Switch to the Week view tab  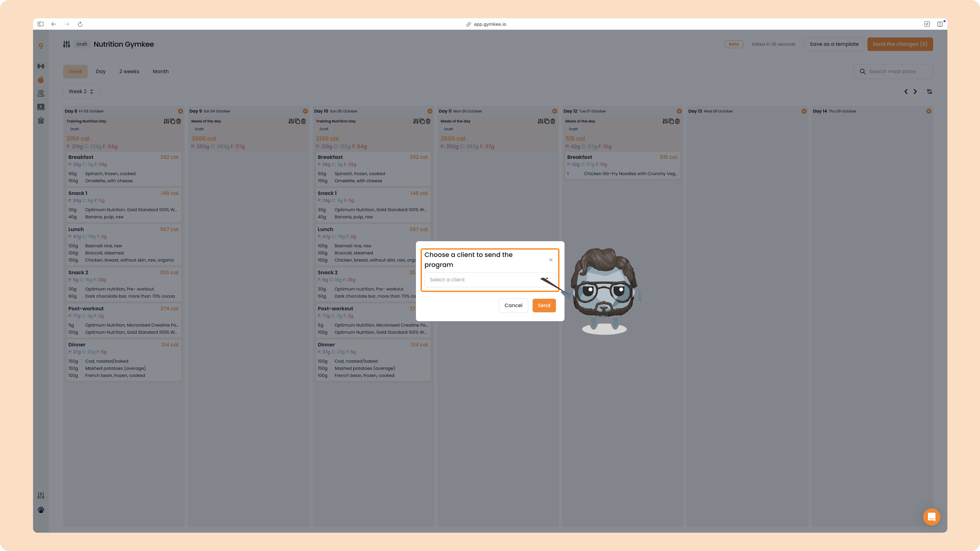pyautogui.click(x=75, y=71)
